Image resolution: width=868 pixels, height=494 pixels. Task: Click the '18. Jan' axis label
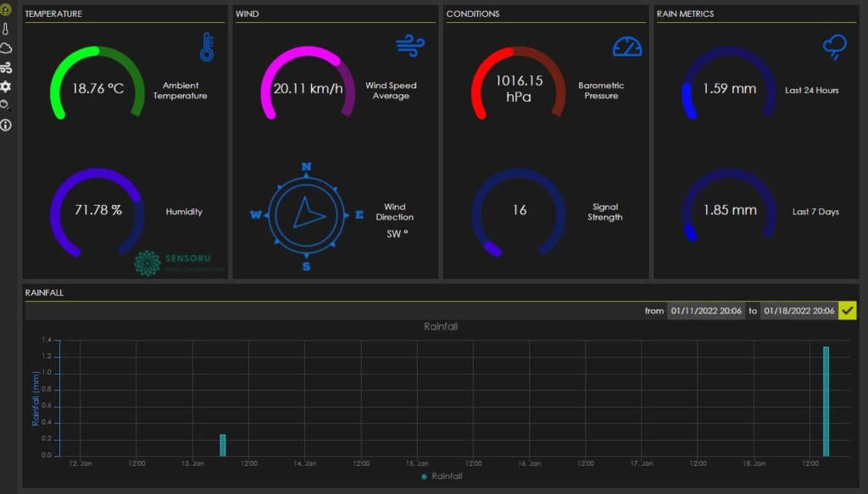[x=754, y=463]
